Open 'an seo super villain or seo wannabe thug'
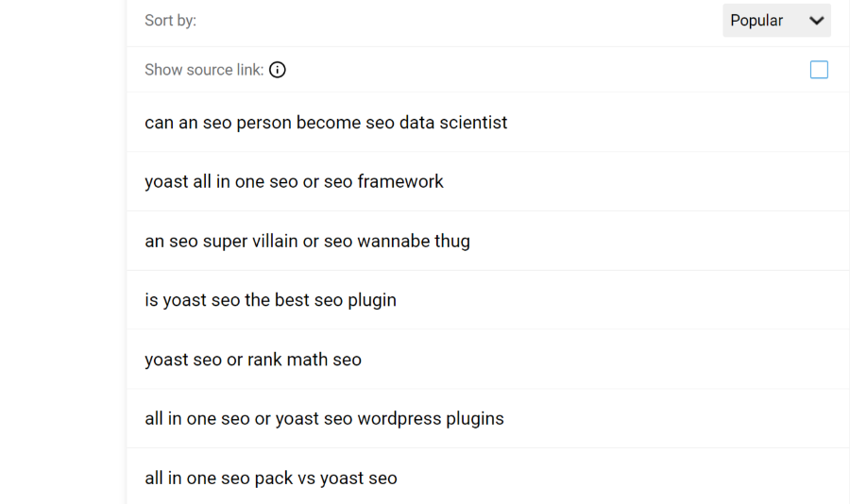Image resolution: width=850 pixels, height=504 pixels. click(x=307, y=241)
